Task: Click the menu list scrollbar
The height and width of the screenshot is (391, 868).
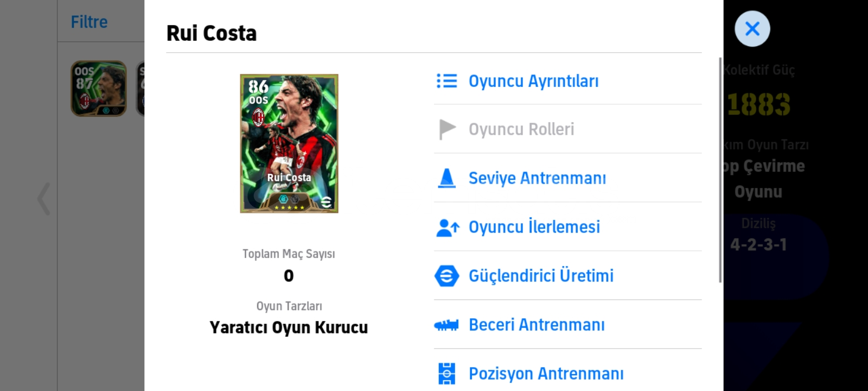Action: [720, 169]
